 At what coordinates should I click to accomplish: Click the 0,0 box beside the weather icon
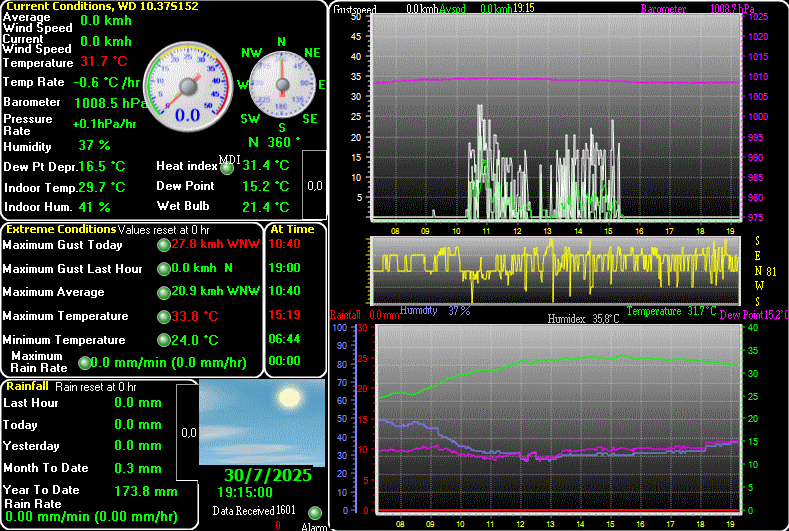[x=189, y=433]
